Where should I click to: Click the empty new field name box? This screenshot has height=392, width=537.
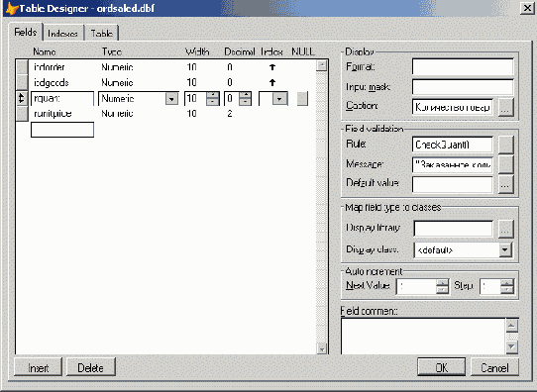tap(62, 130)
